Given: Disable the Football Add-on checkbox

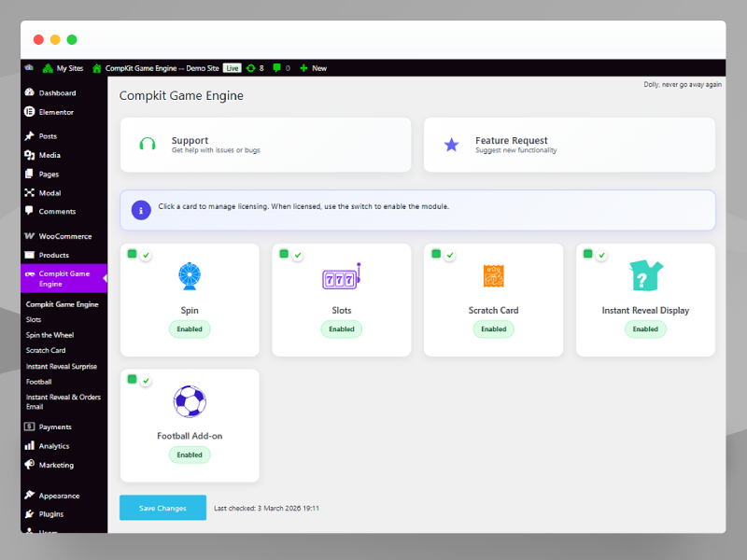Looking at the screenshot, I should tap(131, 377).
